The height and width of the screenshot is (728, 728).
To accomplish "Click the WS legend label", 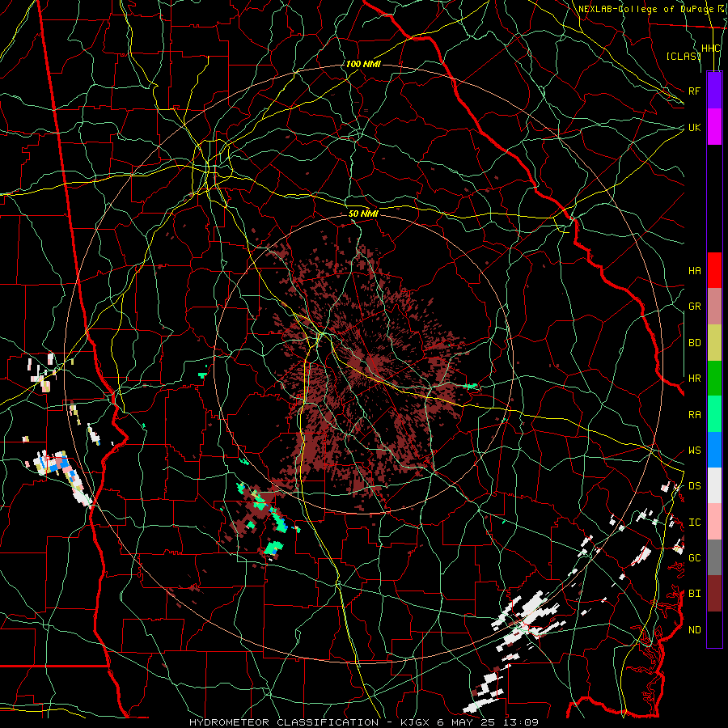I will pos(694,451).
